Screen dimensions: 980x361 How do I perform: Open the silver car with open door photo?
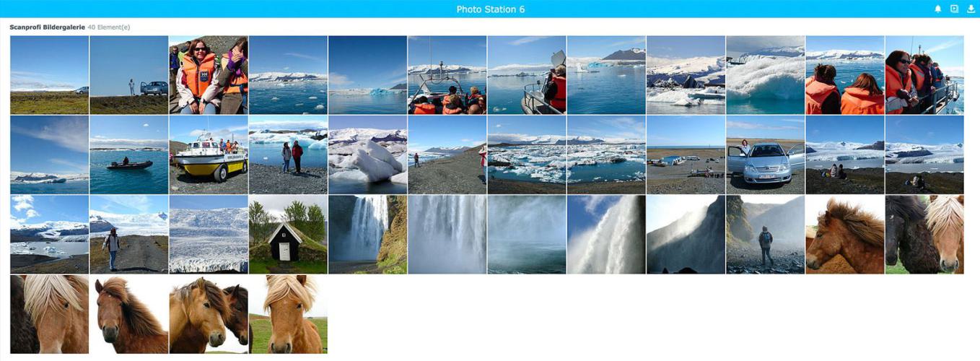[x=765, y=155]
